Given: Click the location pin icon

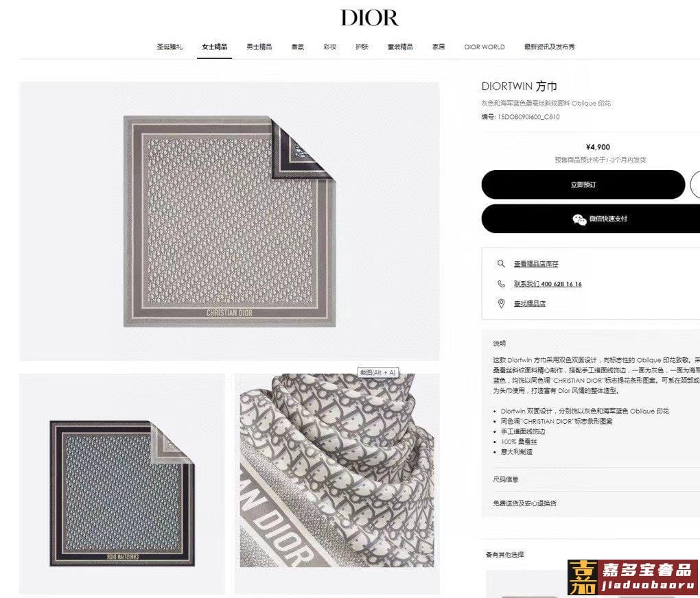Looking at the screenshot, I should [x=501, y=304].
